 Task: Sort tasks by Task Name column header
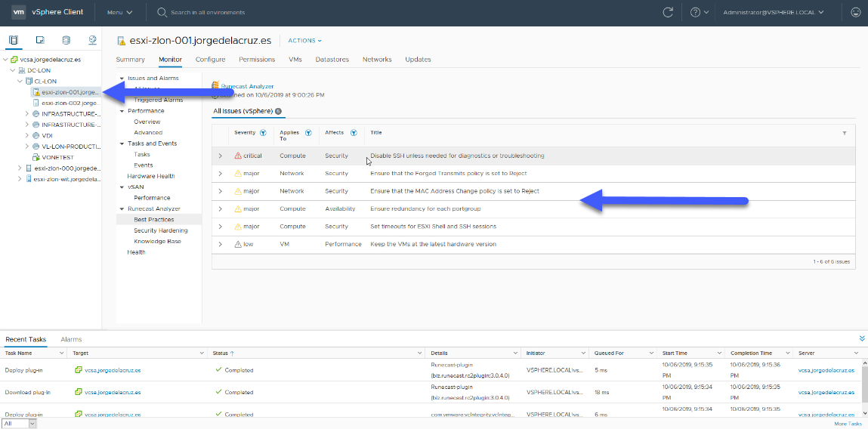click(18, 353)
